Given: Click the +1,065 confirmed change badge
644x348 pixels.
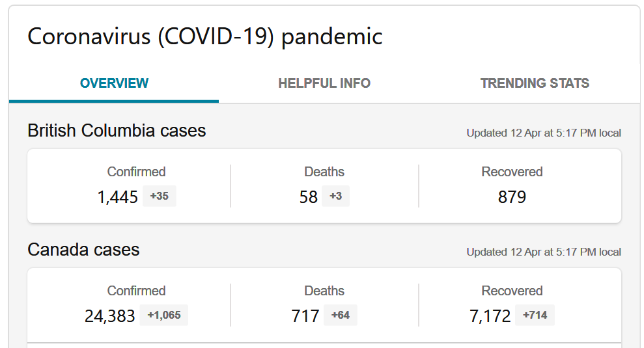Looking at the screenshot, I should point(164,315).
